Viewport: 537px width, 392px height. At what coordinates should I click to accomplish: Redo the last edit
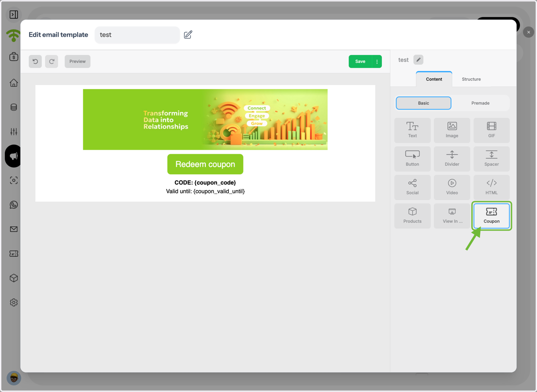tap(51, 61)
